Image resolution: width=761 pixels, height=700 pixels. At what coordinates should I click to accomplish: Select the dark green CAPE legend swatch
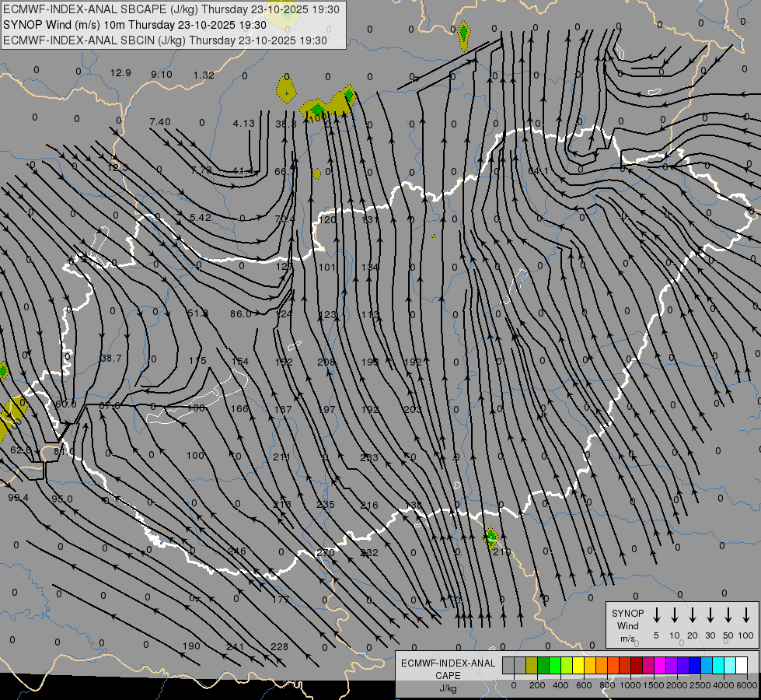tap(543, 665)
